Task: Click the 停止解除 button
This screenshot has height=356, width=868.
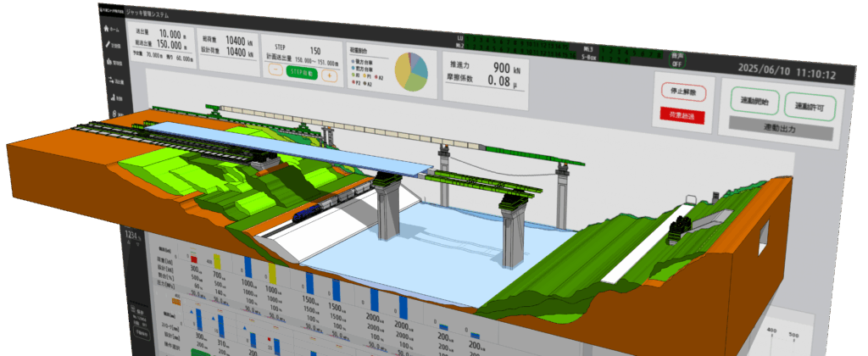Action: (683, 91)
